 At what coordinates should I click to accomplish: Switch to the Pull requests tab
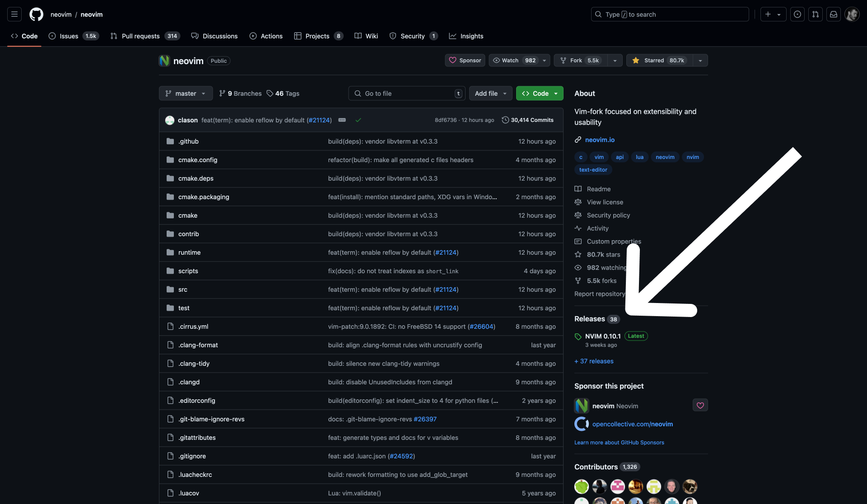(145, 36)
